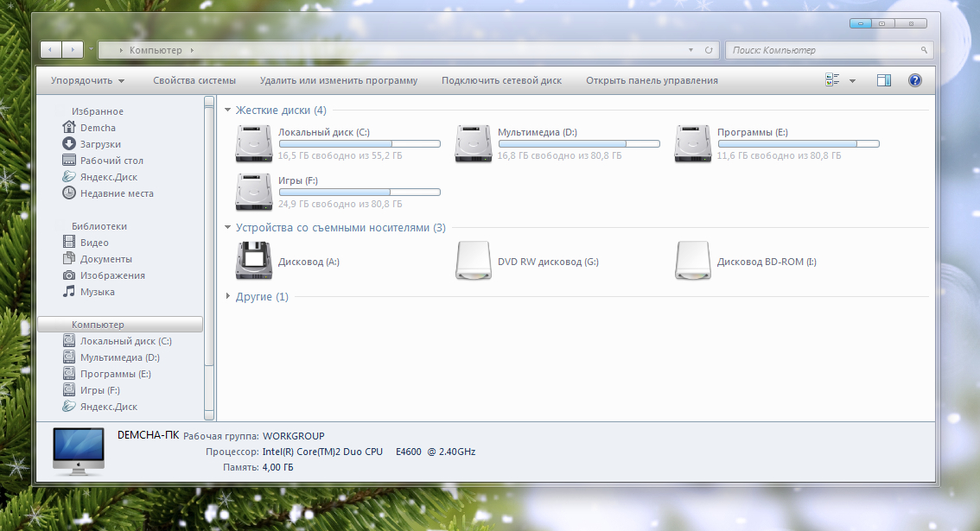Image resolution: width=980 pixels, height=531 pixels.
Task: Select Компьютер breadcrumb in address bar
Action: pos(156,50)
